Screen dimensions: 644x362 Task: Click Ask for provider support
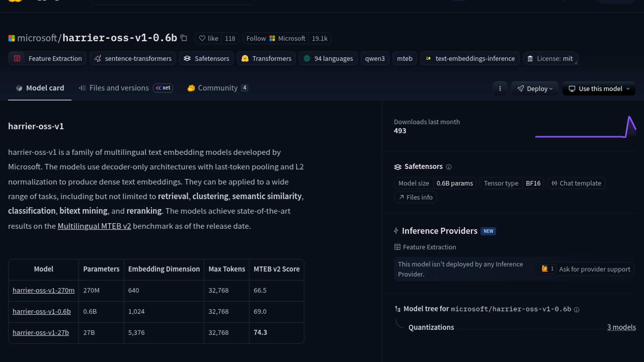594,269
